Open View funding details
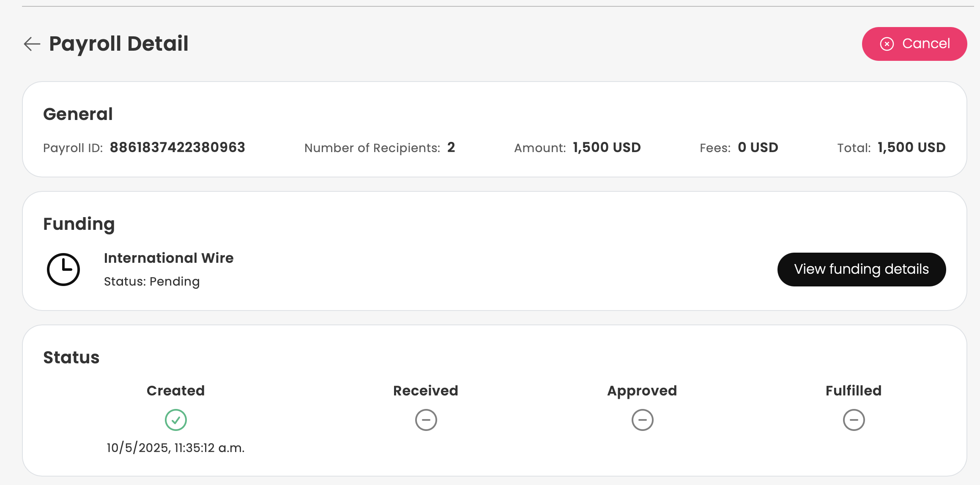980x485 pixels. click(x=861, y=270)
